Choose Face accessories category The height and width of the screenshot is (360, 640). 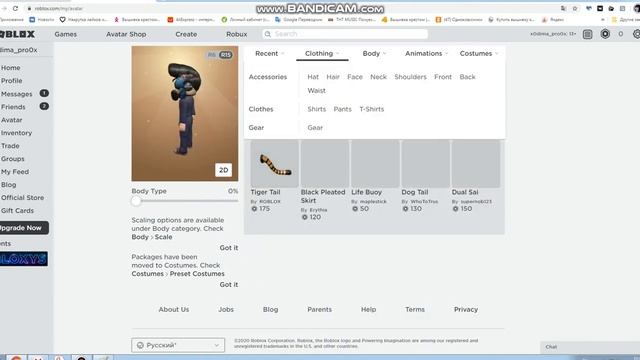[355, 77]
